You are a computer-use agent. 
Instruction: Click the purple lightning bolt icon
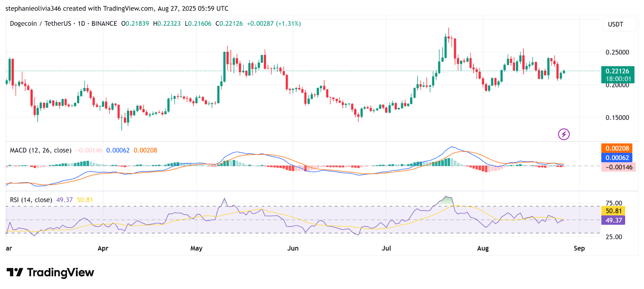pos(563,134)
